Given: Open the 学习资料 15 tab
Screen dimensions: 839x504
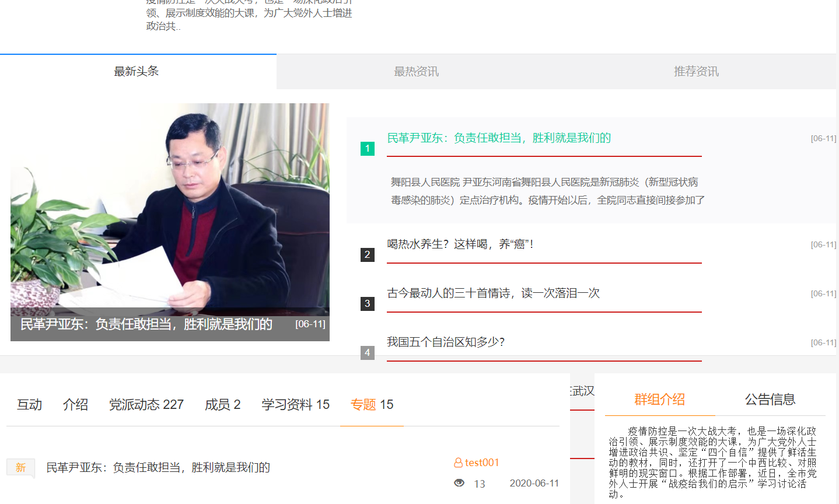Looking at the screenshot, I should (x=295, y=405).
